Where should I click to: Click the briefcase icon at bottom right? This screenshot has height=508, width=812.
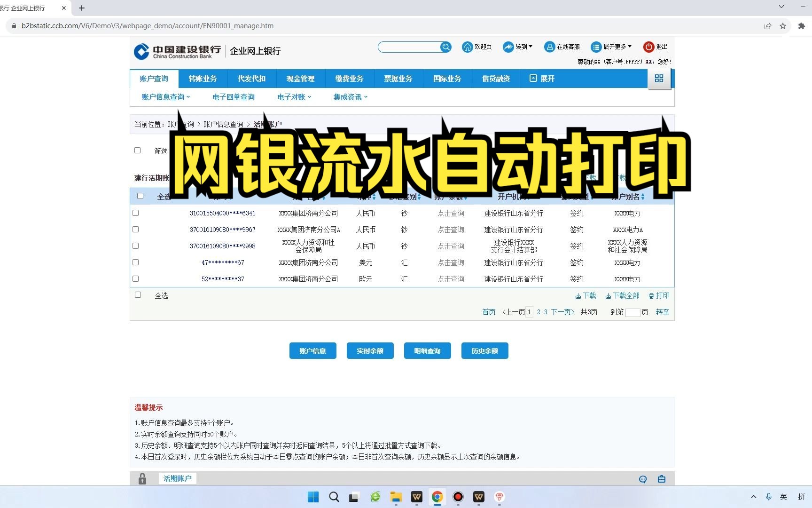coord(662,479)
